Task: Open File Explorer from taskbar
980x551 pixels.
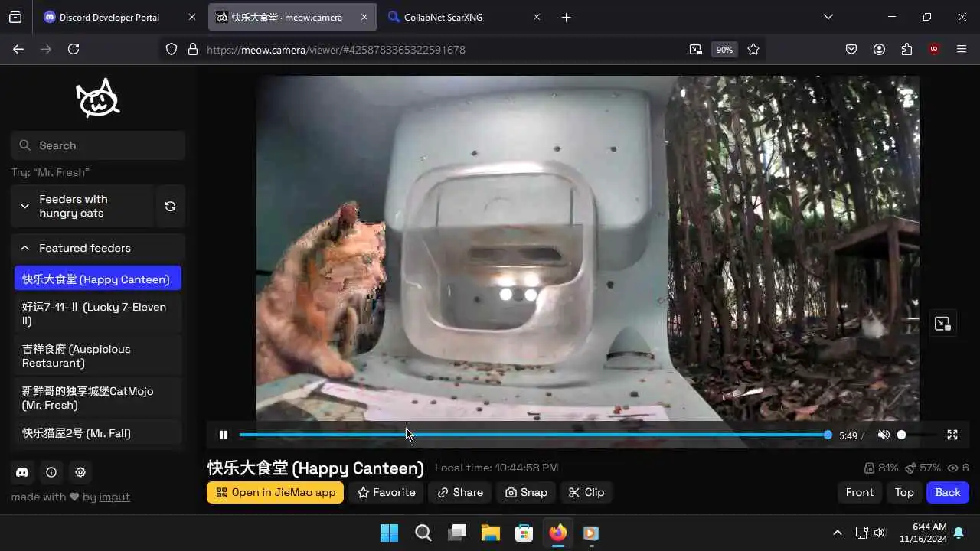Action: 491,533
